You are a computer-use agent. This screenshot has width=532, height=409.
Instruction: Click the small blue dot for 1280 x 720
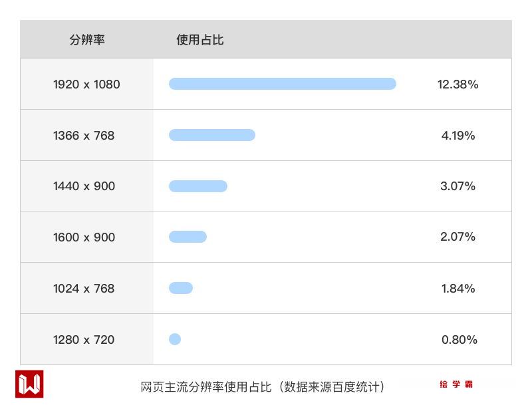click(x=175, y=339)
